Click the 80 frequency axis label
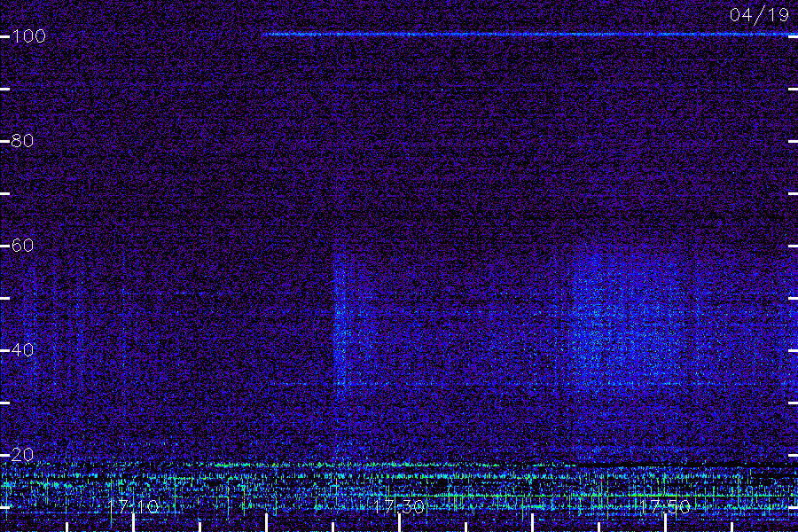 tap(22, 140)
